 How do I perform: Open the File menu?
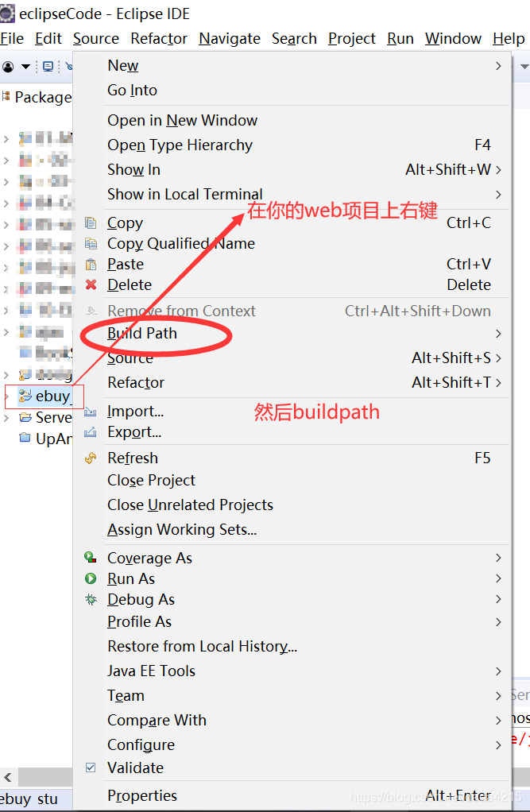coord(12,39)
